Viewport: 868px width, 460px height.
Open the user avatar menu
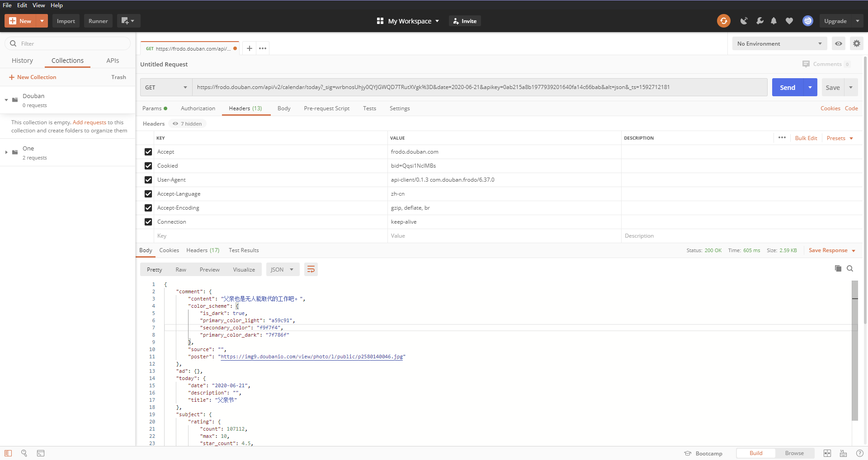808,21
